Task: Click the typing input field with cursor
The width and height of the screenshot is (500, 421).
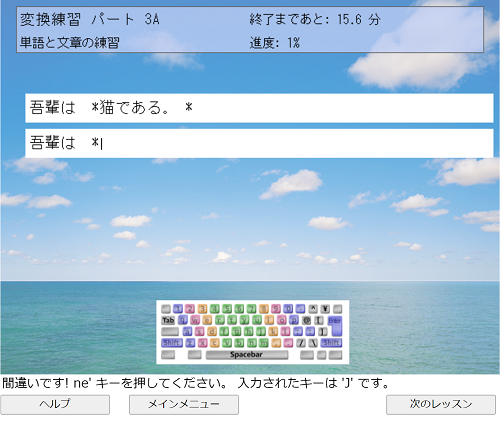Action: [x=259, y=143]
